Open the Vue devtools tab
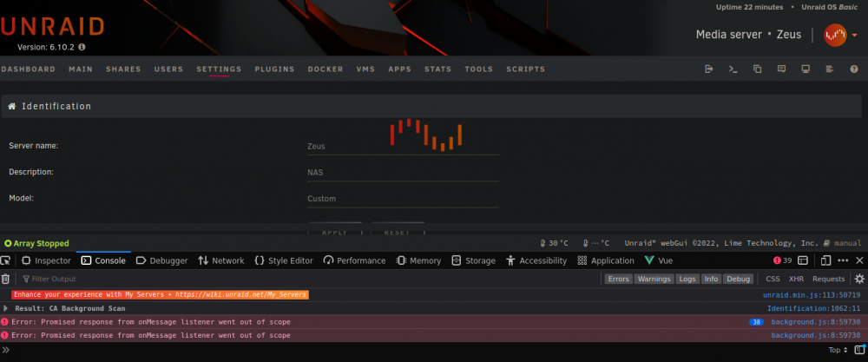 (658, 260)
